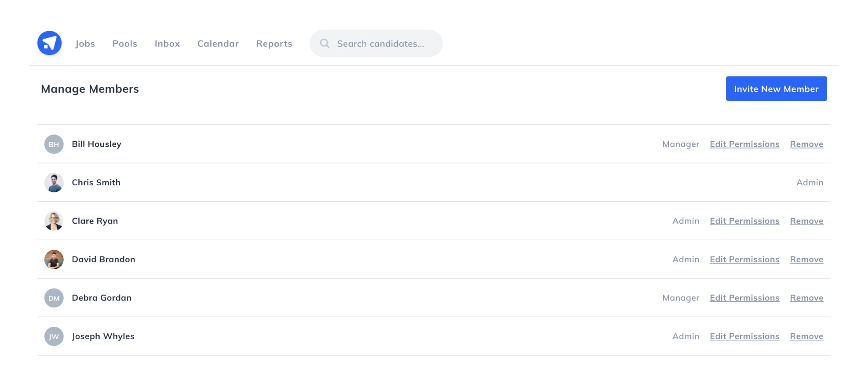
Task: Focus the Search candidates field
Action: (376, 43)
